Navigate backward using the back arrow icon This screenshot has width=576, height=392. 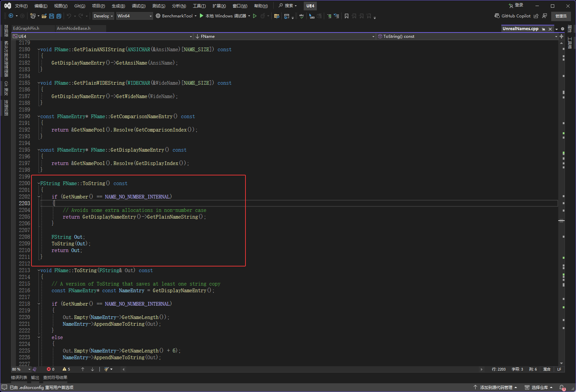11,16
